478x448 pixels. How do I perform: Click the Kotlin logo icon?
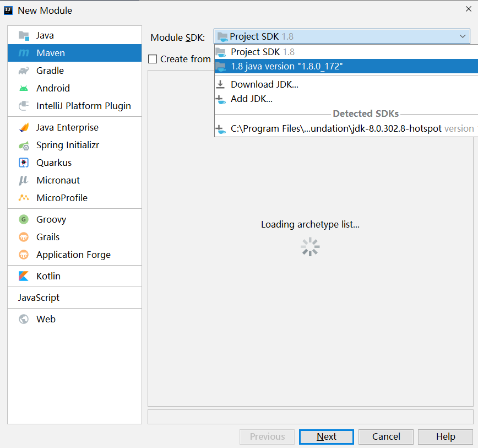24,276
